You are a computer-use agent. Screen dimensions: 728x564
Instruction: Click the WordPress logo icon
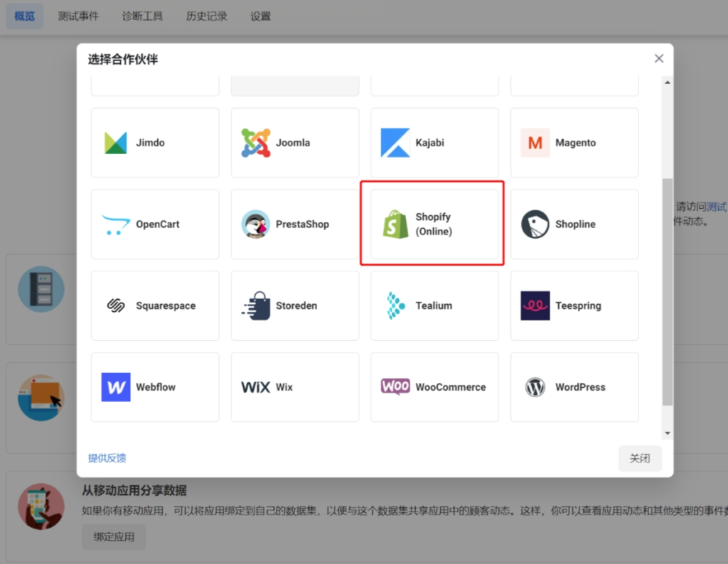pos(535,387)
